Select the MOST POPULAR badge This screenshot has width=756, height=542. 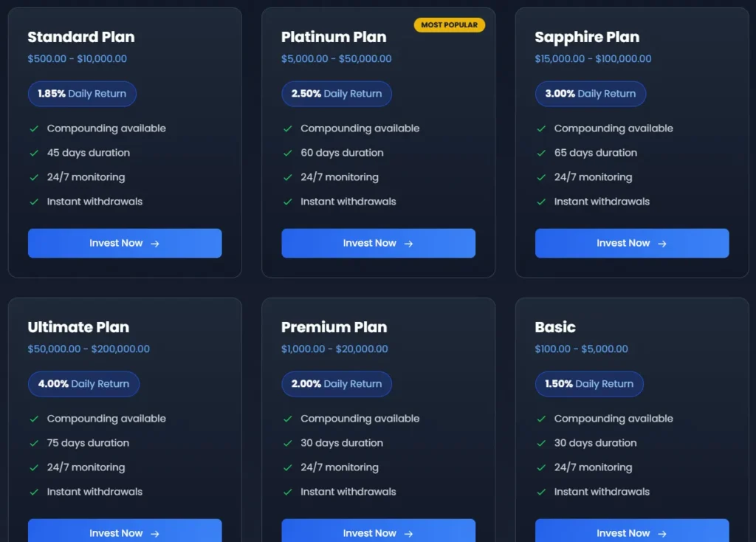pyautogui.click(x=450, y=24)
